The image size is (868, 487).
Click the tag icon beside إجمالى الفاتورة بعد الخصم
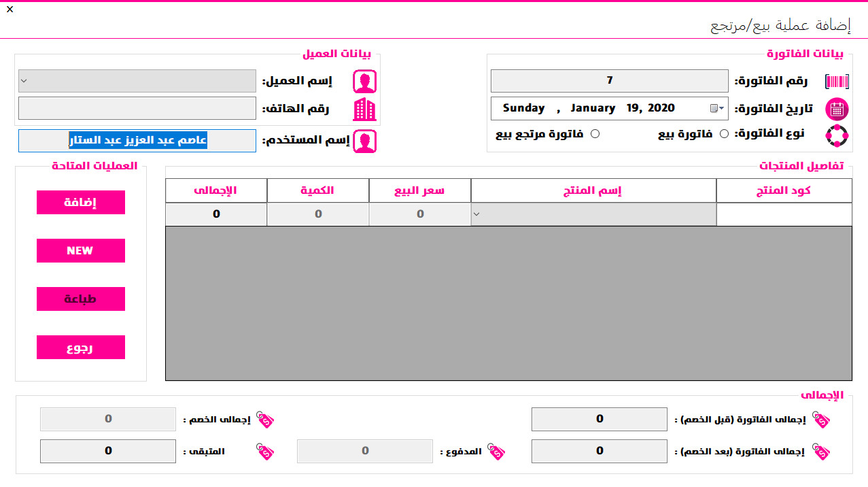coord(820,451)
